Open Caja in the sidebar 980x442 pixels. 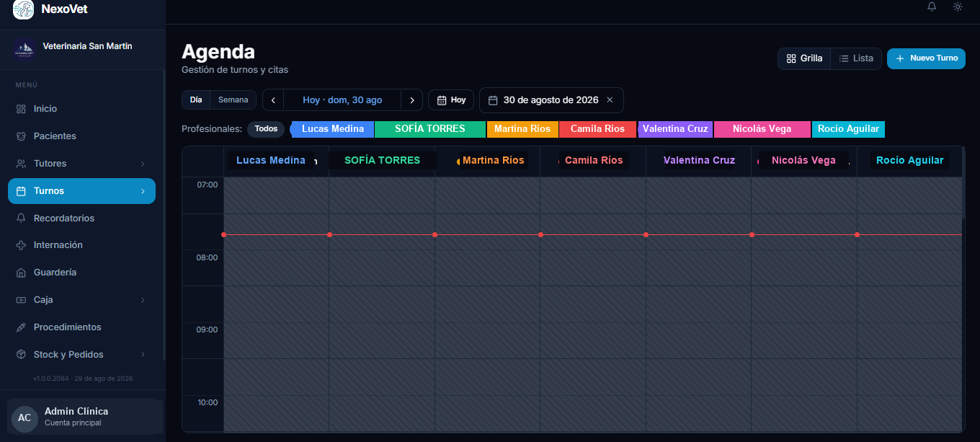tap(81, 300)
